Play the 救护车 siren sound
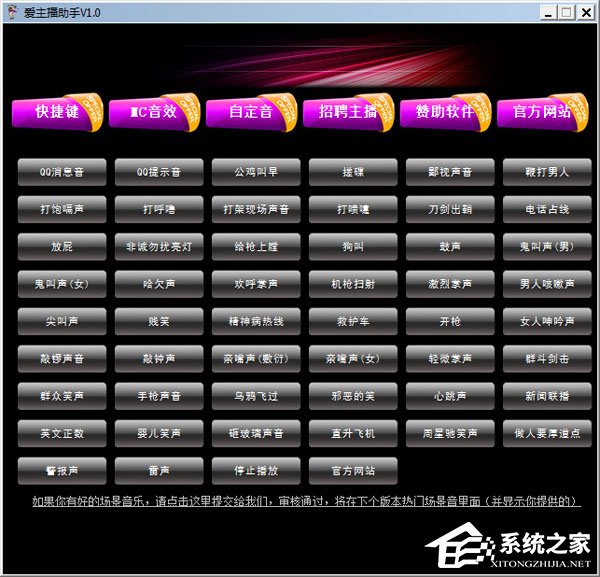The height and width of the screenshot is (577, 600). pos(353,321)
